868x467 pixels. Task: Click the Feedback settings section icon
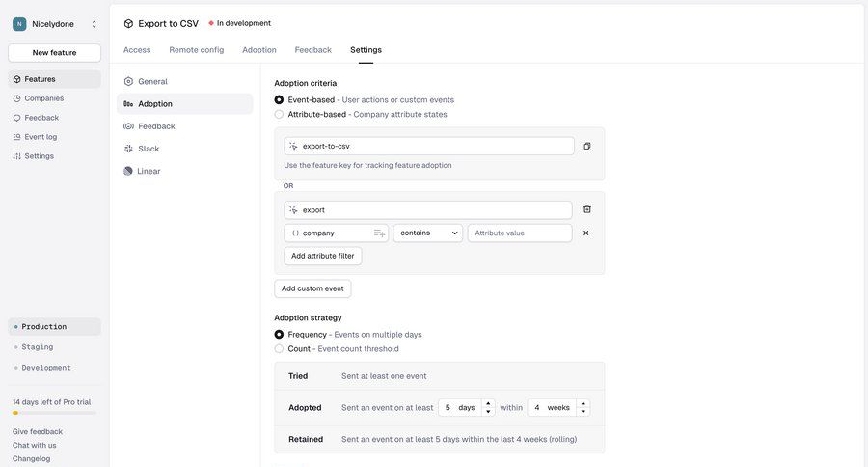pos(128,126)
